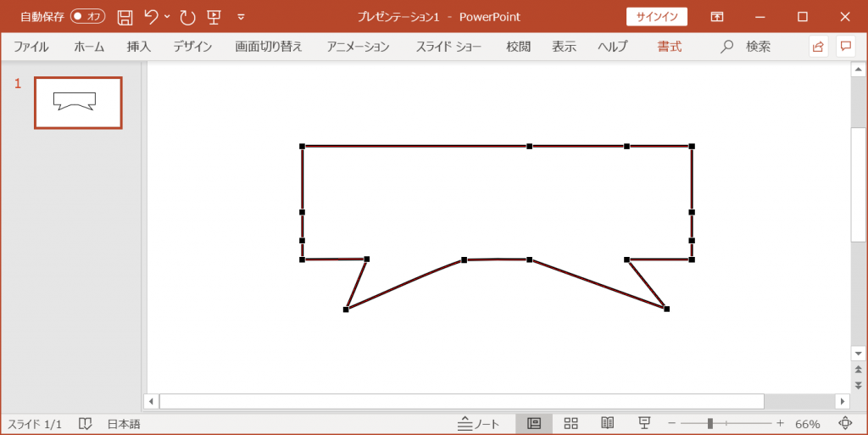Viewport: 868px width, 435px height.
Task: Click the horizontal scrollbar right arrow
Action: point(842,401)
